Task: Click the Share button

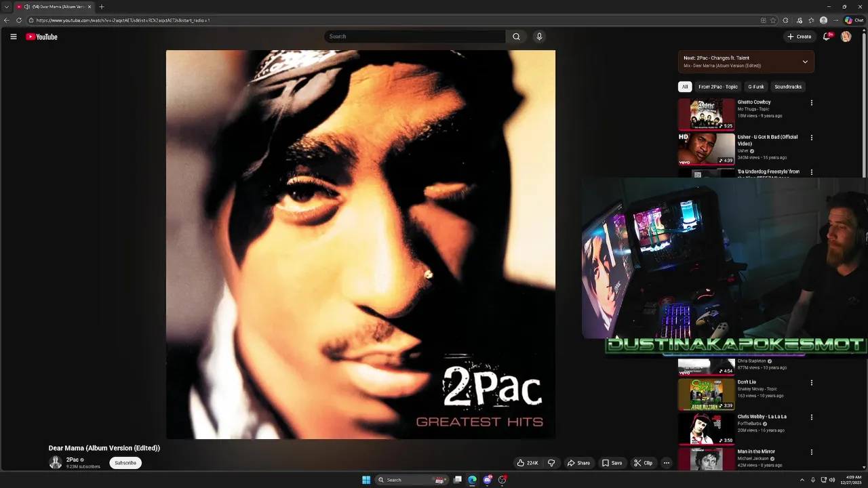Action: click(x=578, y=463)
